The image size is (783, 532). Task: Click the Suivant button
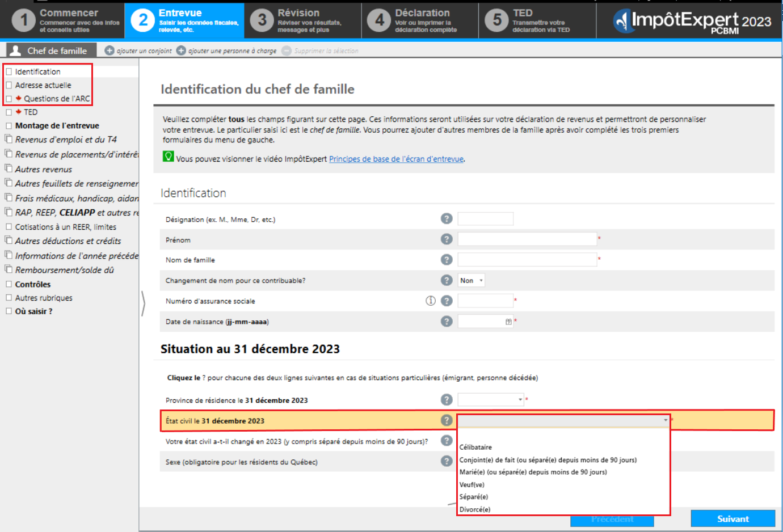[x=733, y=518]
